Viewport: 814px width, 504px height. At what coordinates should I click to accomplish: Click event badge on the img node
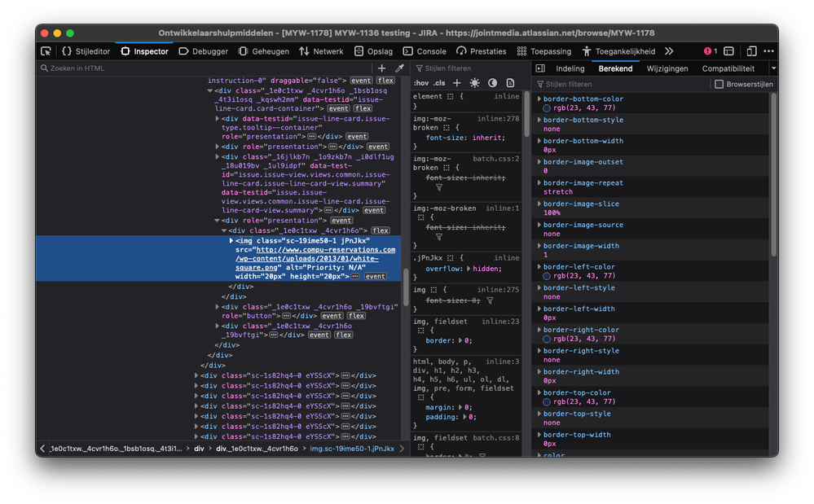click(x=375, y=276)
